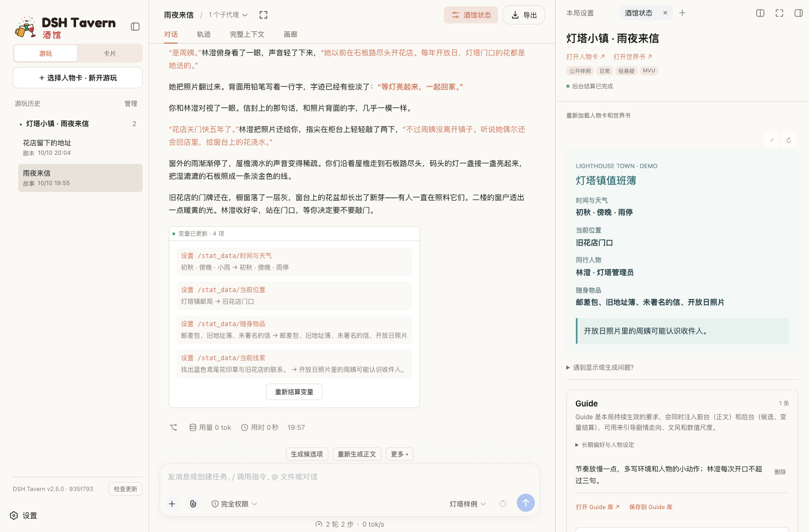Open the 灯塔样例 model dropdown

[x=468, y=504]
